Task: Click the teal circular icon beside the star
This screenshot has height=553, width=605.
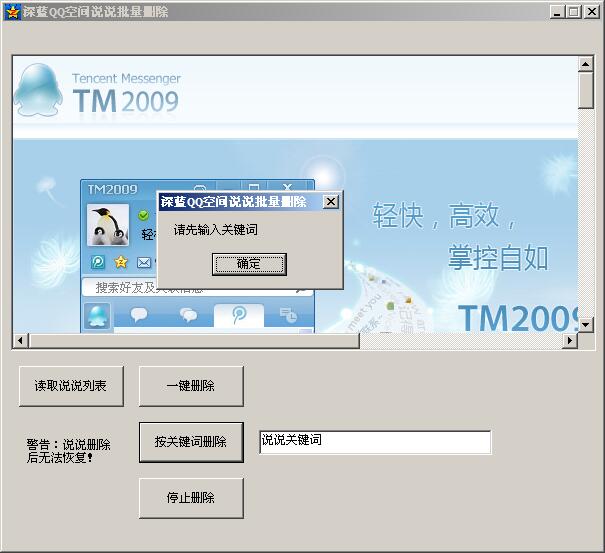Action: tap(98, 262)
